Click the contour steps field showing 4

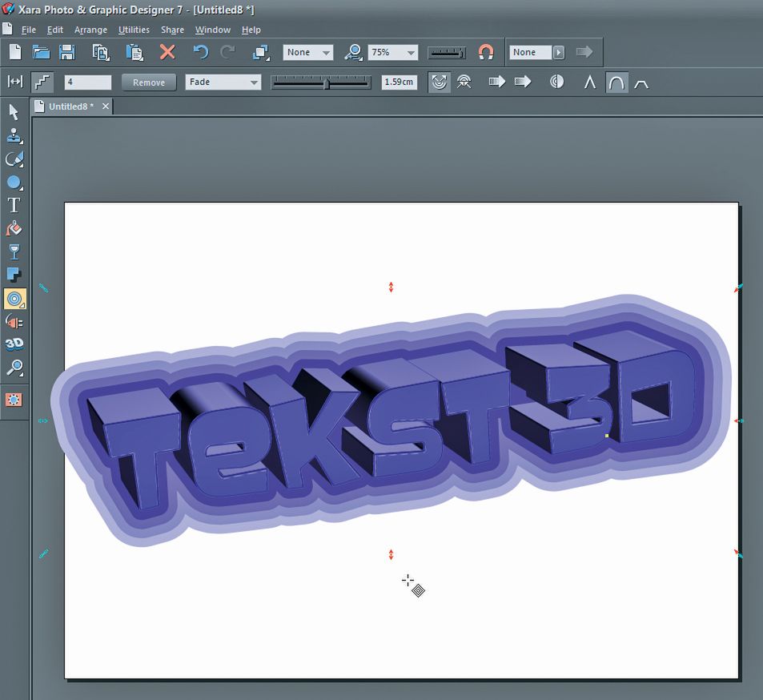click(88, 82)
